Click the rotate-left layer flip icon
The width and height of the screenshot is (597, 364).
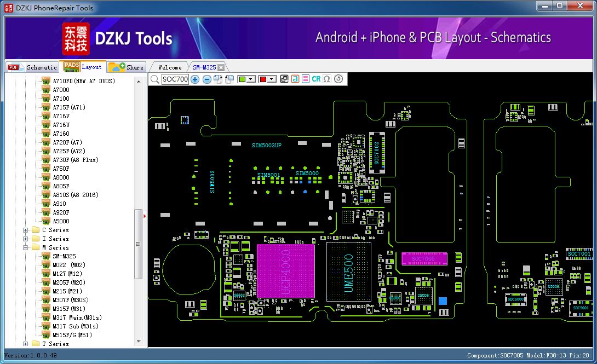point(229,79)
